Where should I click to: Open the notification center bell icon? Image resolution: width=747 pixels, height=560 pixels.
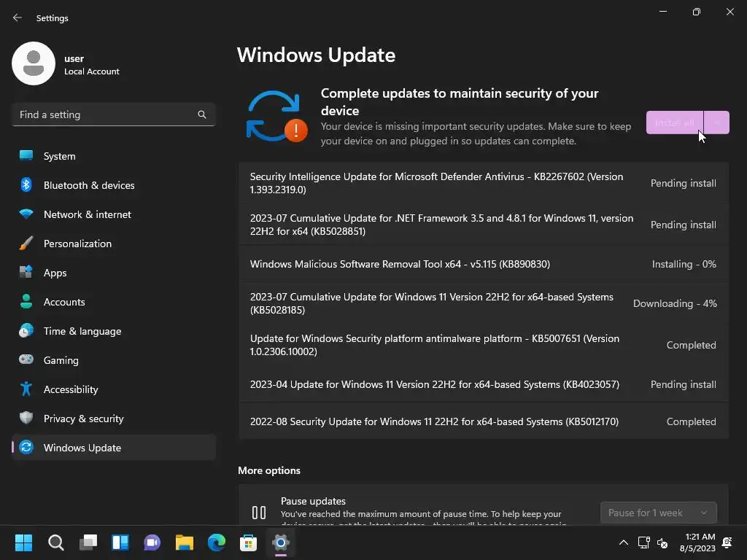point(727,542)
